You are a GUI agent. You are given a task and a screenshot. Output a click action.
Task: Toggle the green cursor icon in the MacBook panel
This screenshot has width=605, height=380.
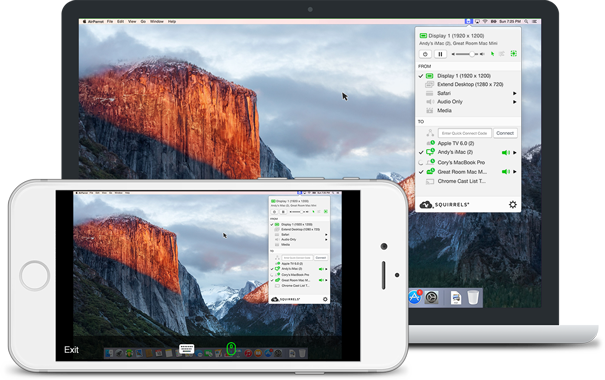click(x=492, y=54)
